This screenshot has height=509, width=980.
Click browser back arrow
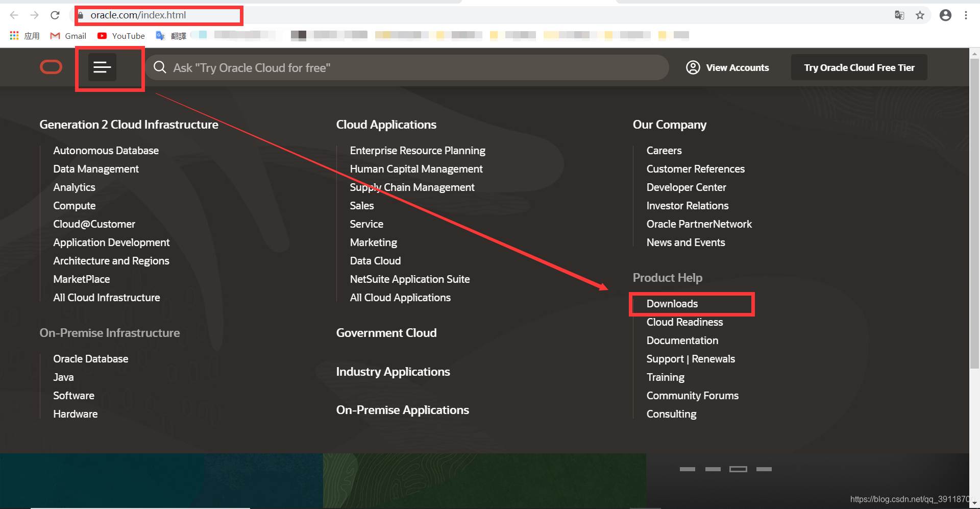coord(14,15)
